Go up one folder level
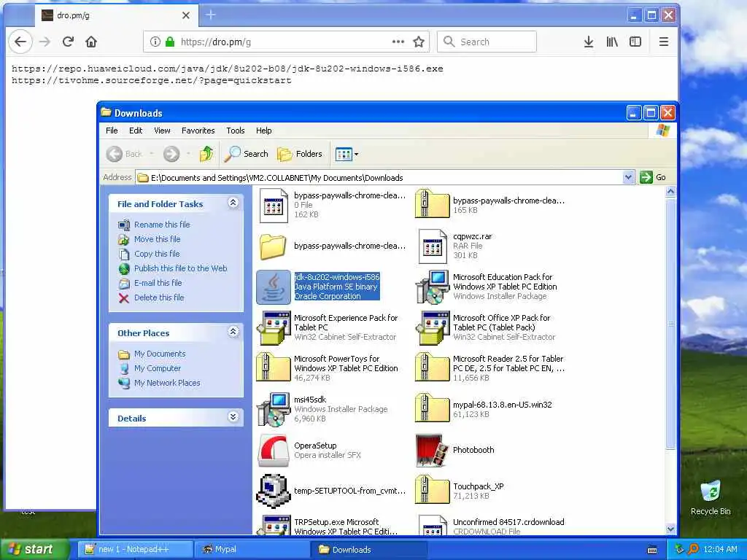 pos(206,154)
